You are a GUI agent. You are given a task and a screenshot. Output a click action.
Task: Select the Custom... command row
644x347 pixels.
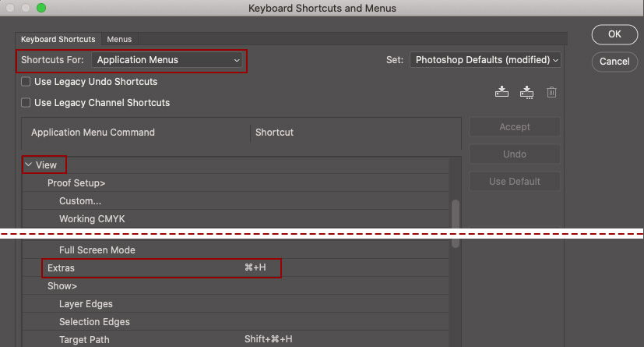(x=236, y=201)
